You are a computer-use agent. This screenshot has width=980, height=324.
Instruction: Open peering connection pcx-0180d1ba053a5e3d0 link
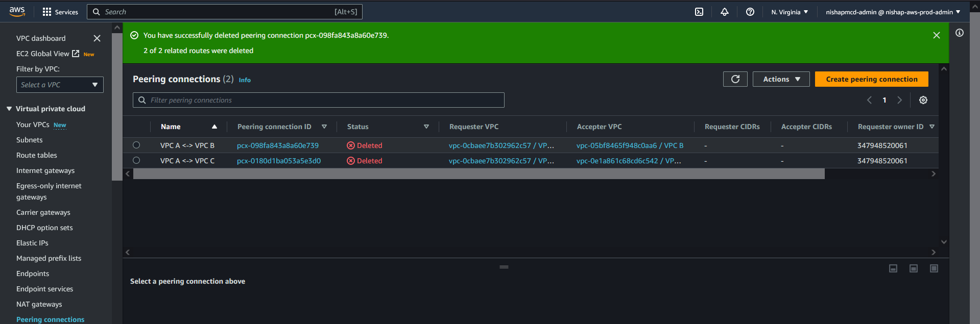[x=279, y=161]
